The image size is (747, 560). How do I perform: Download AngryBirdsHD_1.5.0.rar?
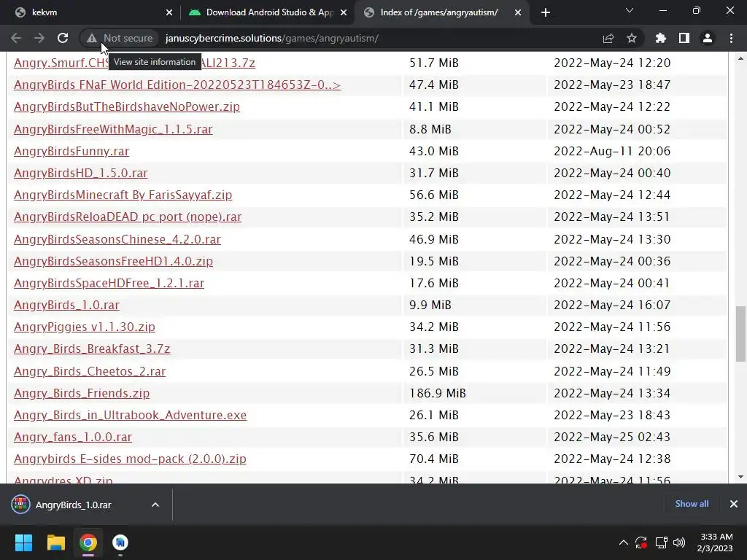80,173
